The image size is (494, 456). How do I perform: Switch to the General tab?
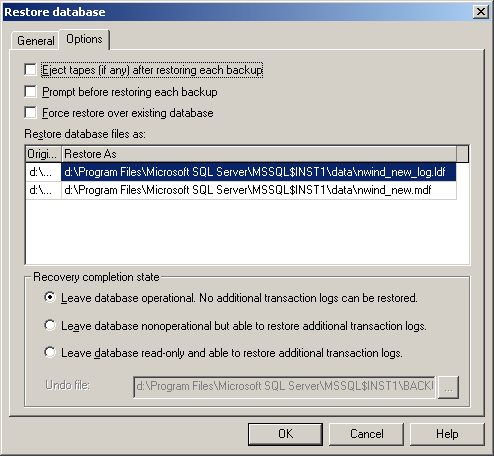[x=35, y=41]
